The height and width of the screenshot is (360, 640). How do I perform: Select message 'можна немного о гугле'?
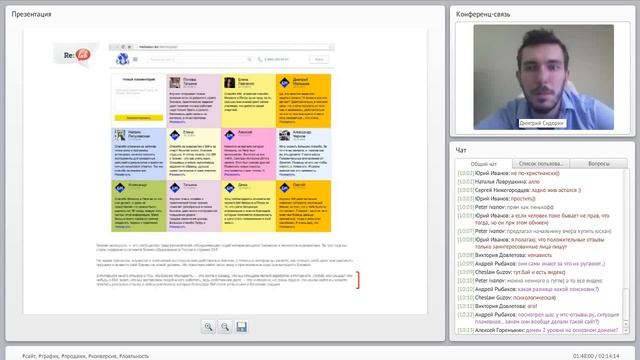[554, 281]
